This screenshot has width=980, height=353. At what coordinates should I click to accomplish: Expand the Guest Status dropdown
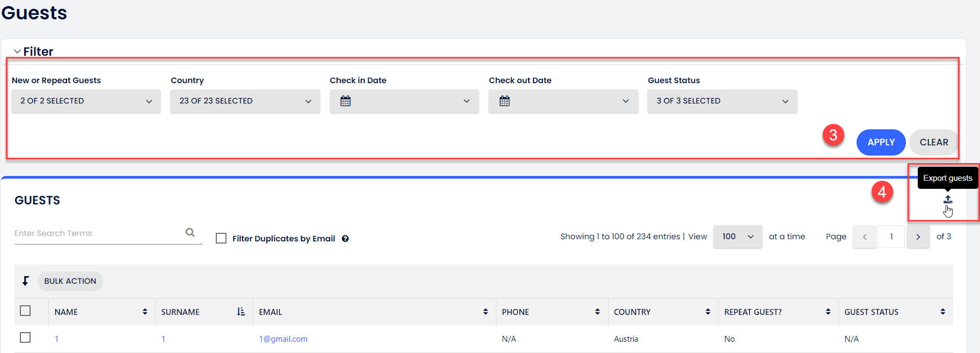722,101
